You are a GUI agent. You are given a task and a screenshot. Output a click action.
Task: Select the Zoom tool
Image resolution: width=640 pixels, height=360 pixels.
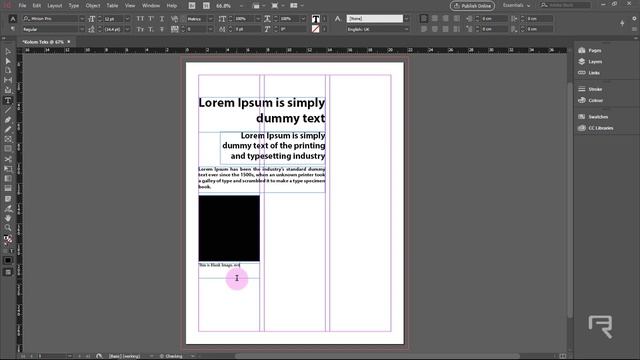point(8,228)
